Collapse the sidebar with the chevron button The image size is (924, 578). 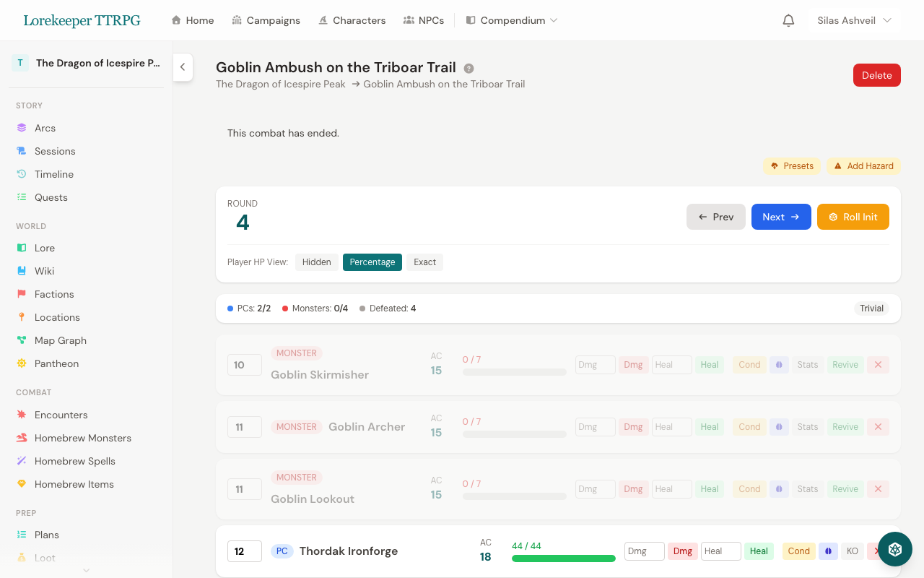[183, 67]
